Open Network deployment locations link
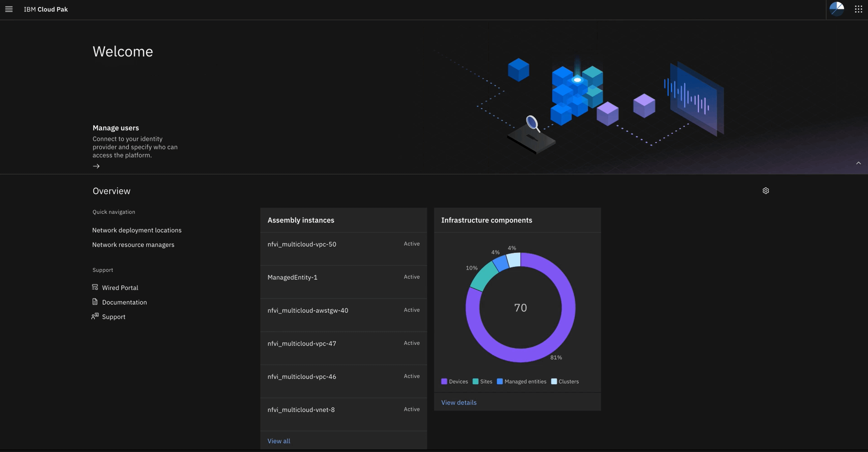 137,231
